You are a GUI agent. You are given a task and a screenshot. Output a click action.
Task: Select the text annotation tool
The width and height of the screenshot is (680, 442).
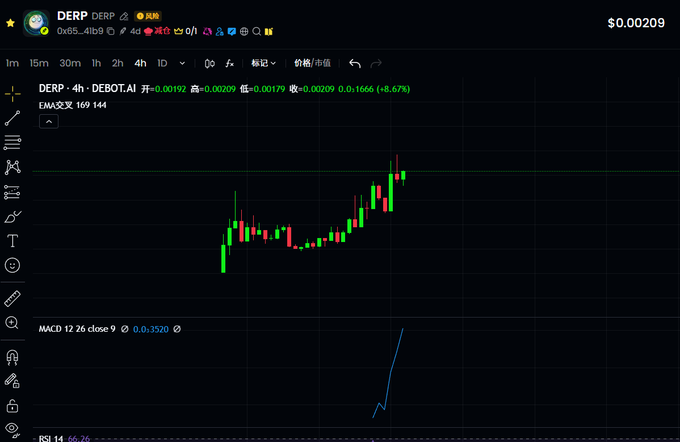coord(13,241)
